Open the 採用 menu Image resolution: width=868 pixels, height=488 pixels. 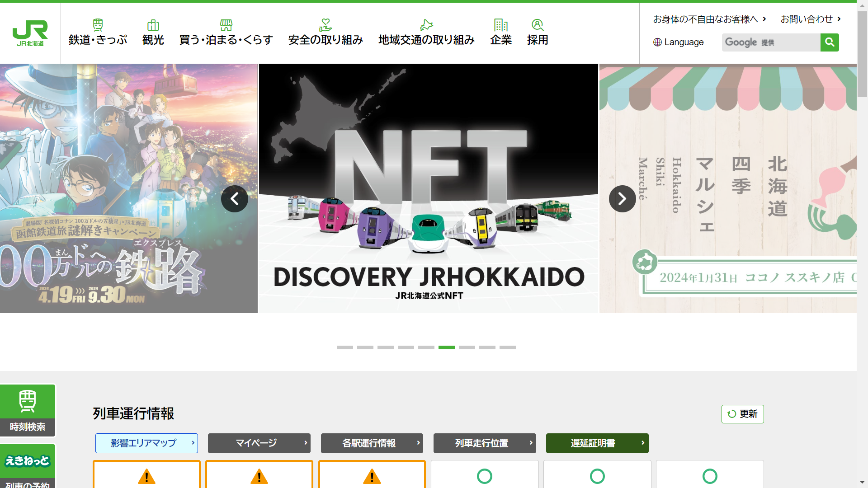point(538,40)
